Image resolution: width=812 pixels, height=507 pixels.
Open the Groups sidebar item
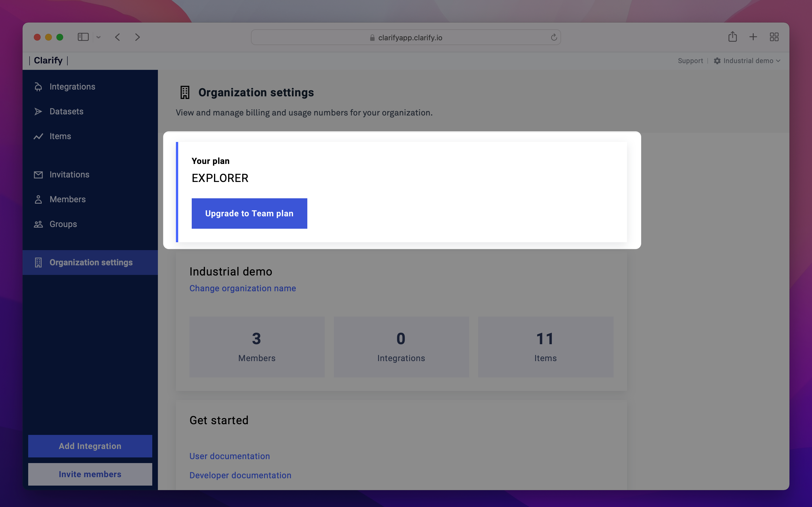(63, 224)
